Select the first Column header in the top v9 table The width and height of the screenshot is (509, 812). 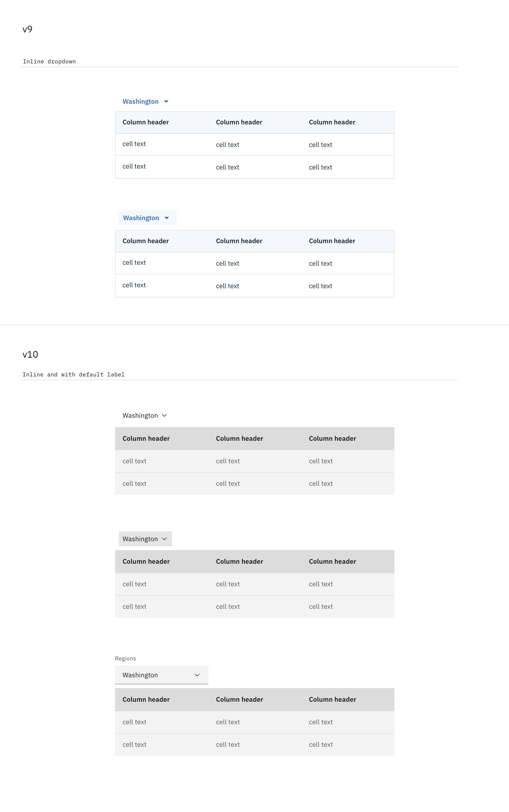point(145,122)
